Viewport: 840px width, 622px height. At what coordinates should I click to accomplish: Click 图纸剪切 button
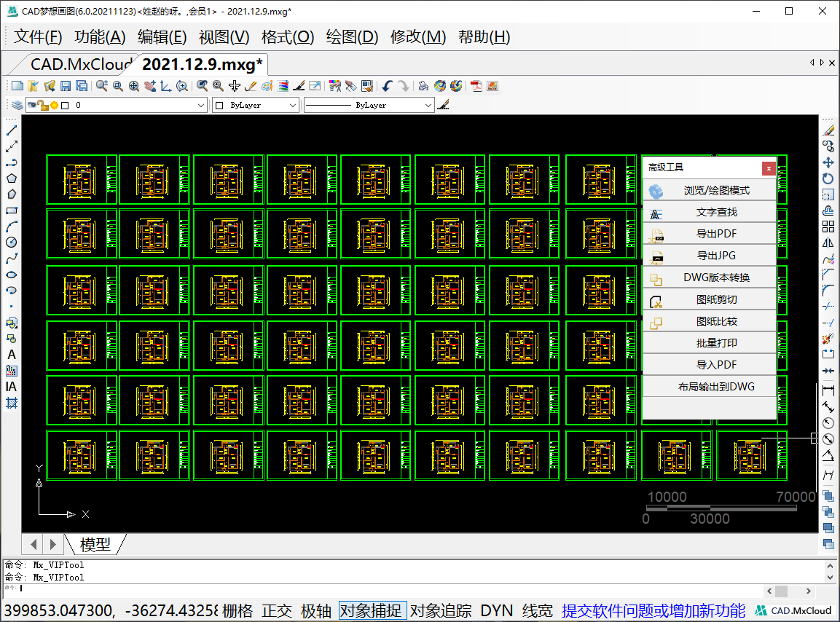(x=710, y=300)
